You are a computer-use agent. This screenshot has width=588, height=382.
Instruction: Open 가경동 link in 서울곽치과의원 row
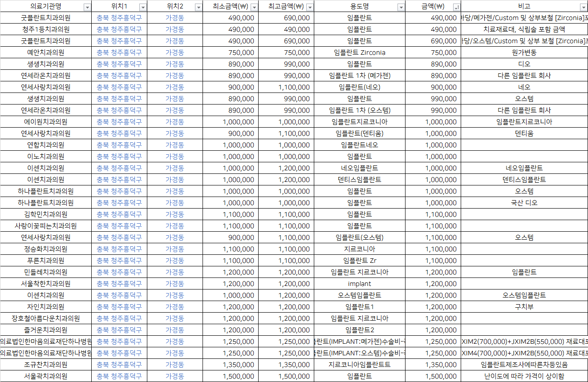175,376
